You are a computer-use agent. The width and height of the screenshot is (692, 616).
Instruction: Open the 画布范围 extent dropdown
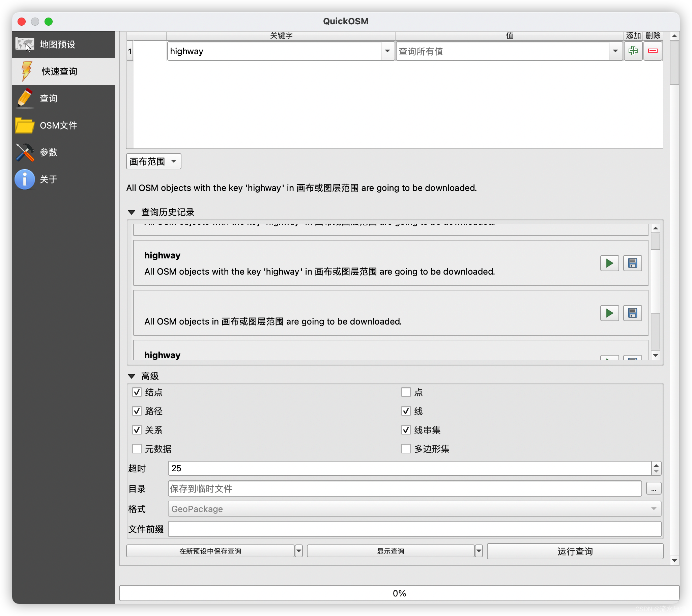tap(153, 161)
